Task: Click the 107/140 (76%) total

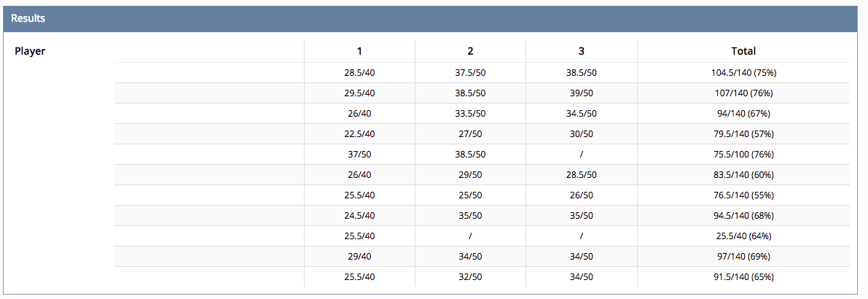Action: (x=743, y=93)
